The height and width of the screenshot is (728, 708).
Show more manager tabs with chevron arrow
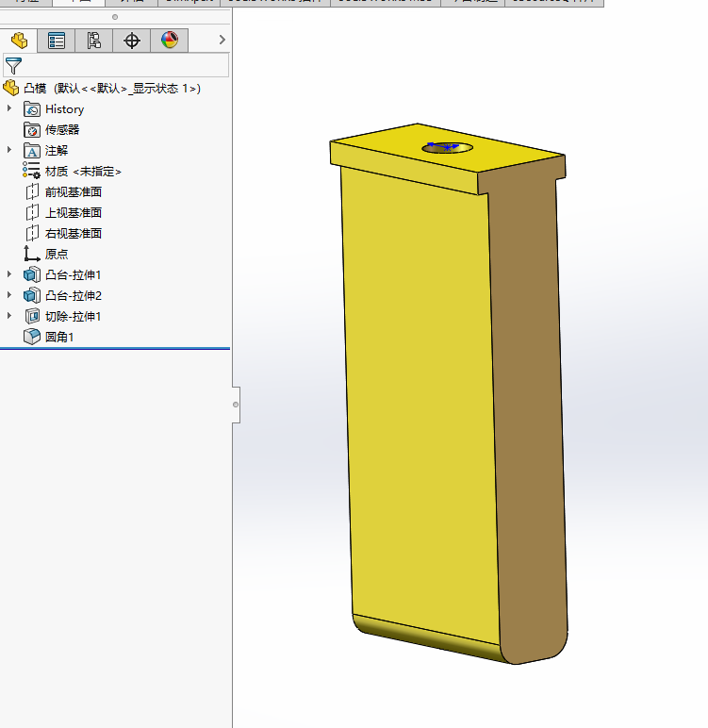pos(222,40)
